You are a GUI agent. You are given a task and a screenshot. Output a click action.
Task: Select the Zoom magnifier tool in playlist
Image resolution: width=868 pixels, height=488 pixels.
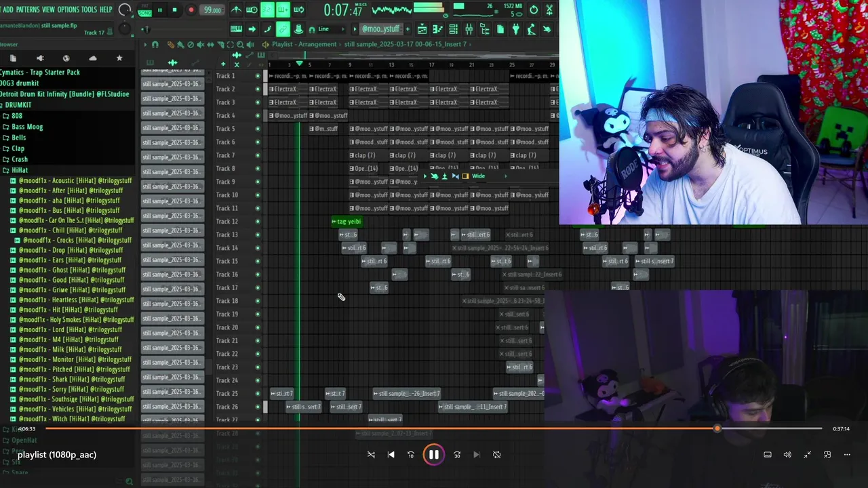pyautogui.click(x=240, y=45)
